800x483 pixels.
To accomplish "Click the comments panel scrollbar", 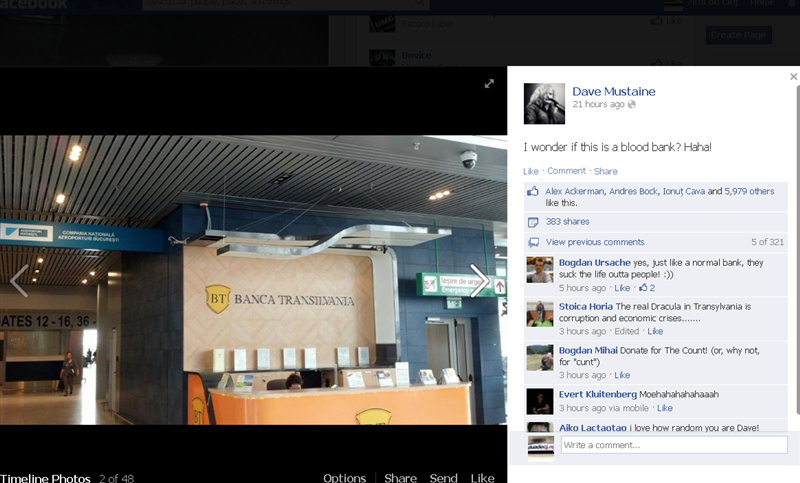I will pos(798,250).
